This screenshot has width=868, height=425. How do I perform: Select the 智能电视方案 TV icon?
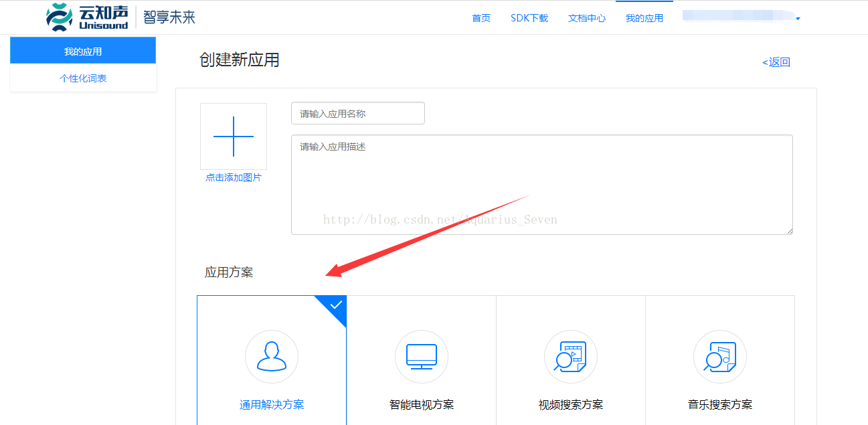tap(422, 356)
